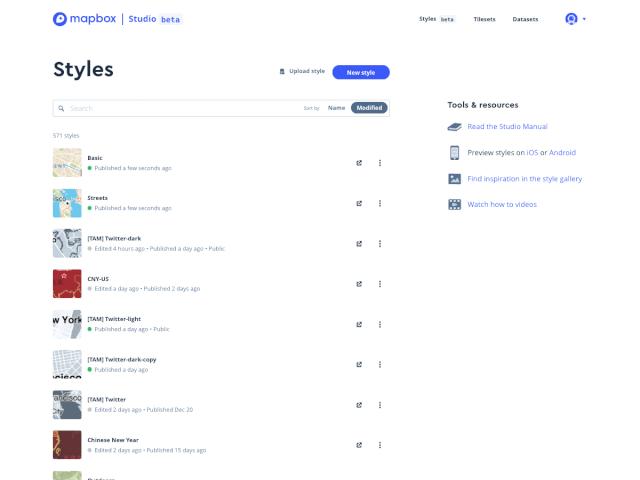
Task: Switch to the Datasets tab
Action: 525,19
